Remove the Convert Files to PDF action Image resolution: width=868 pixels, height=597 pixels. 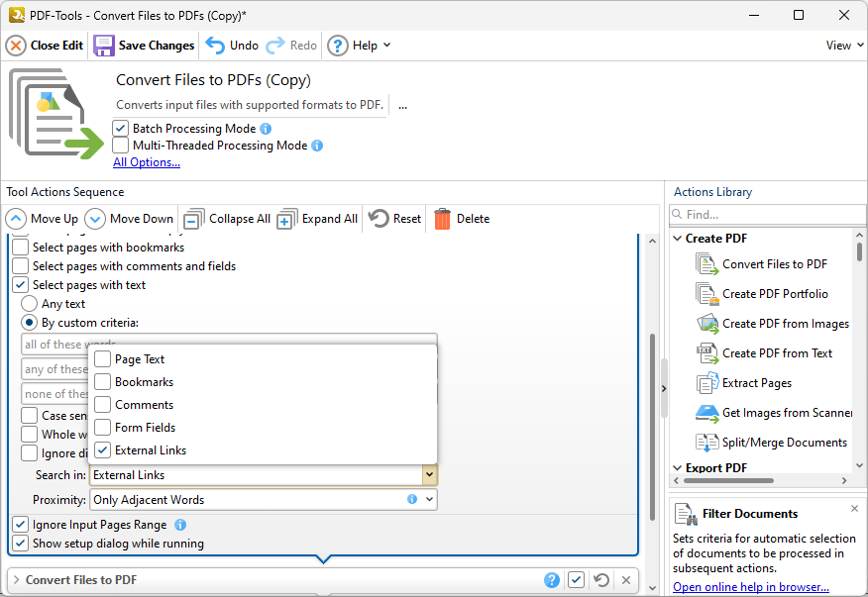pos(626,580)
